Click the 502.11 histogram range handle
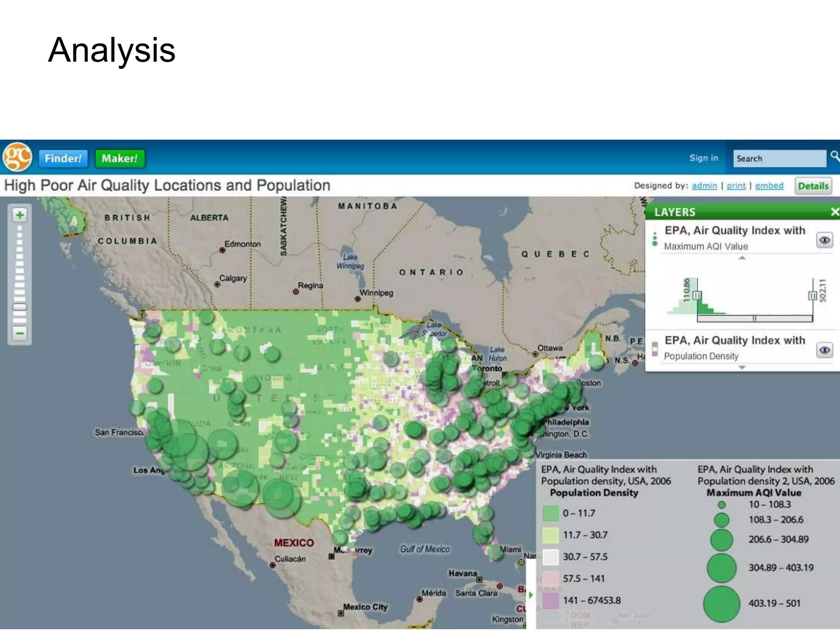 (813, 295)
